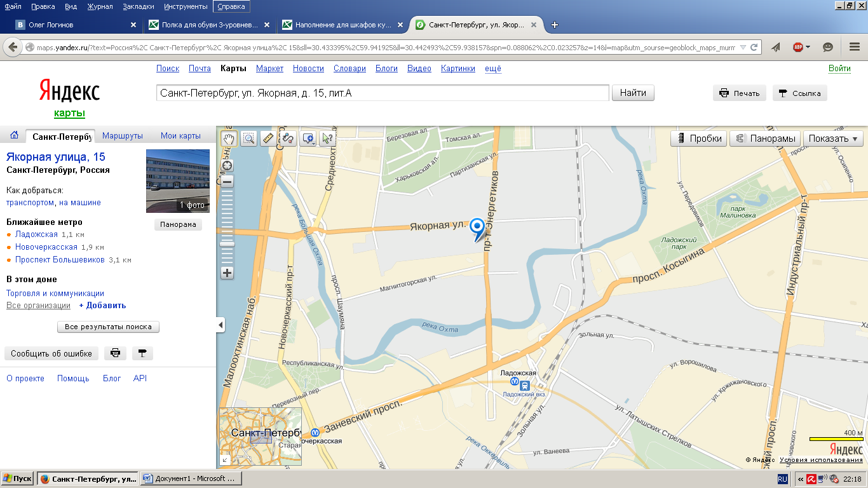Zoom out with the minus button
Screen dimensions: 868x488
(x=227, y=182)
